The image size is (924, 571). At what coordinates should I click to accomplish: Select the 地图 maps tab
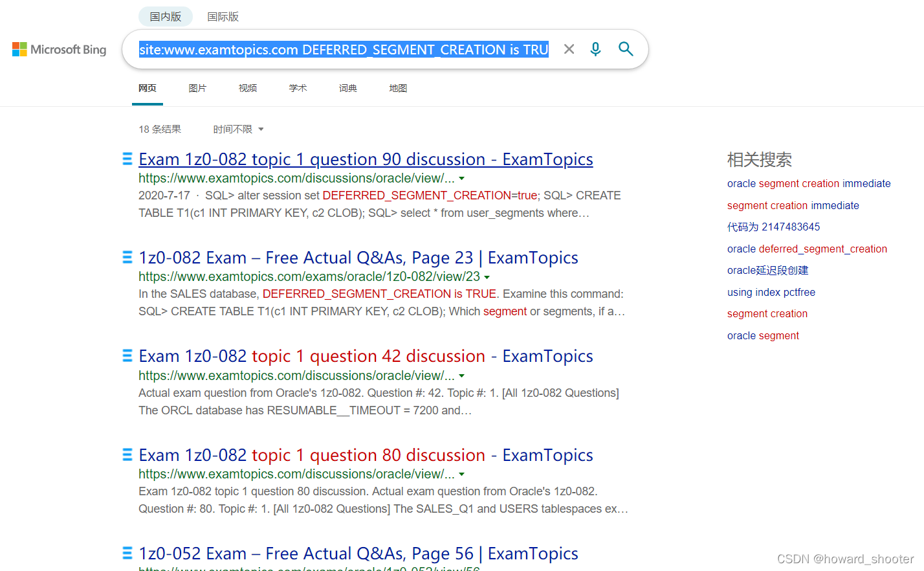coord(398,88)
